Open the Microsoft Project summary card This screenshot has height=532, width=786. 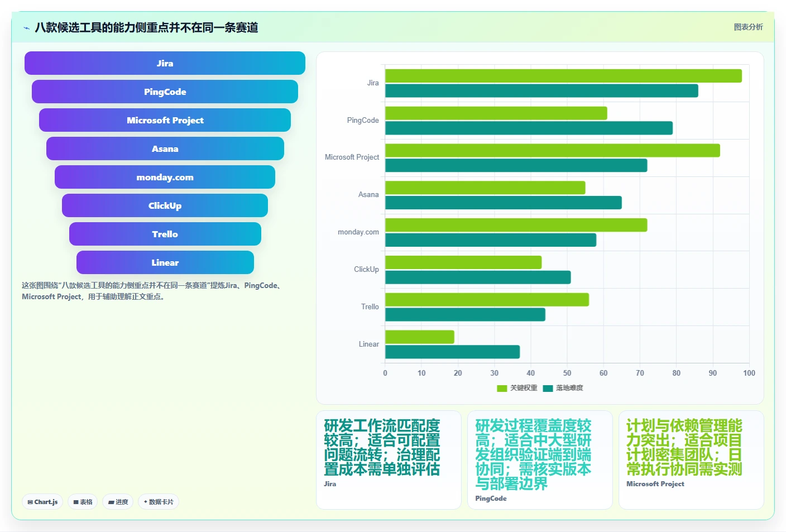(691, 460)
